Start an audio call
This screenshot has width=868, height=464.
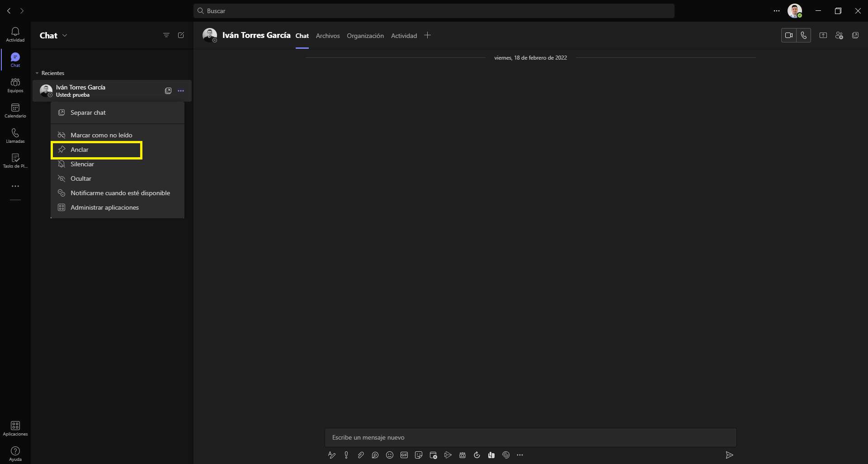point(803,35)
